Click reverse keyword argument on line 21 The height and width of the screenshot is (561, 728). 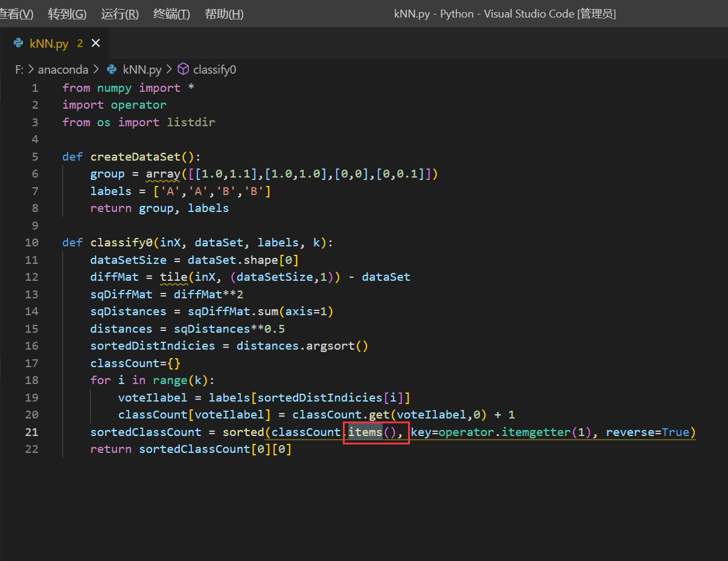pos(630,432)
